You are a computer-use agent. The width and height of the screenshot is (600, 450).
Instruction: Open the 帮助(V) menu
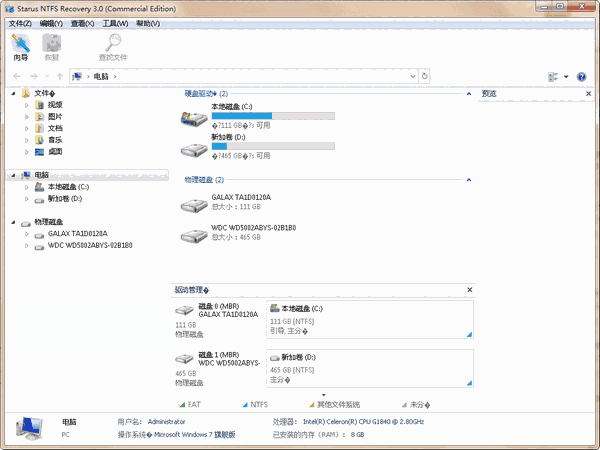coord(148,24)
